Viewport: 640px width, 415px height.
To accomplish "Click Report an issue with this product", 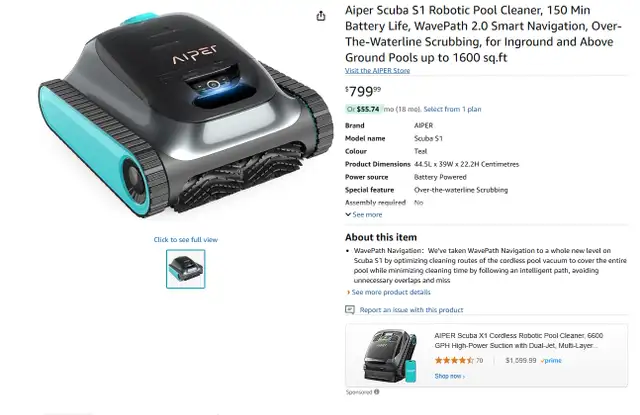I will pos(411,310).
